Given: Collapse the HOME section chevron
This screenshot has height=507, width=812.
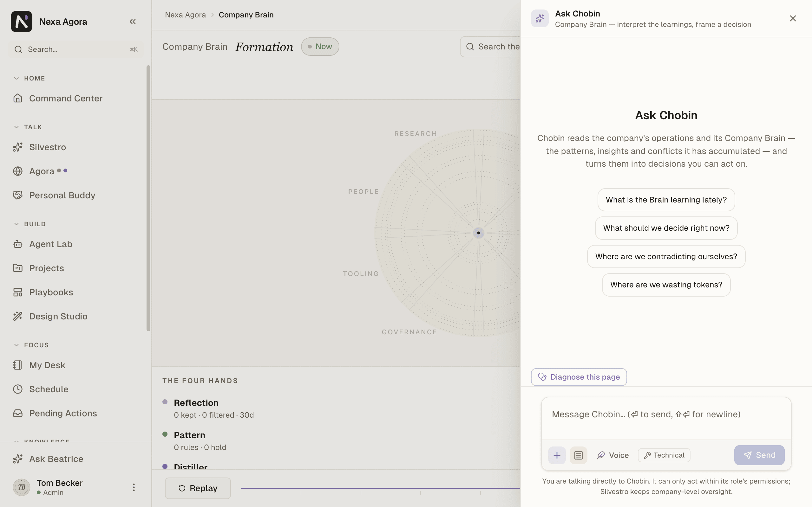Looking at the screenshot, I should [x=16, y=78].
